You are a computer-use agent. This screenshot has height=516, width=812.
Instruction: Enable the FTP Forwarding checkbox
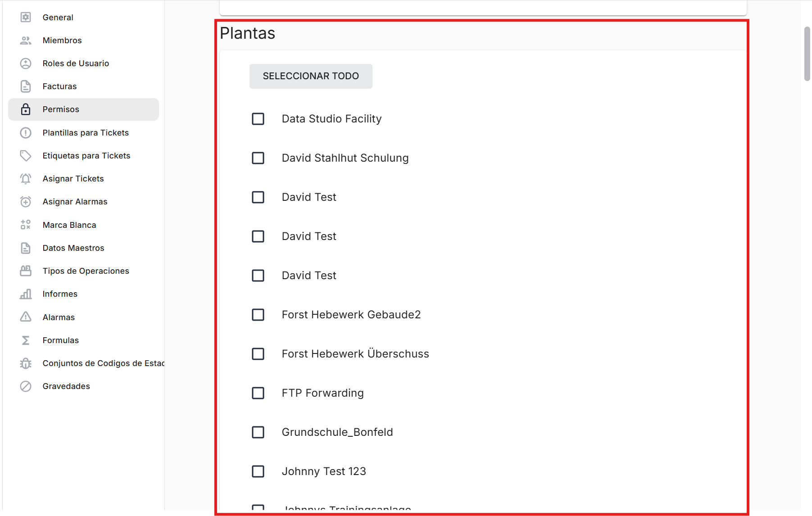point(258,393)
